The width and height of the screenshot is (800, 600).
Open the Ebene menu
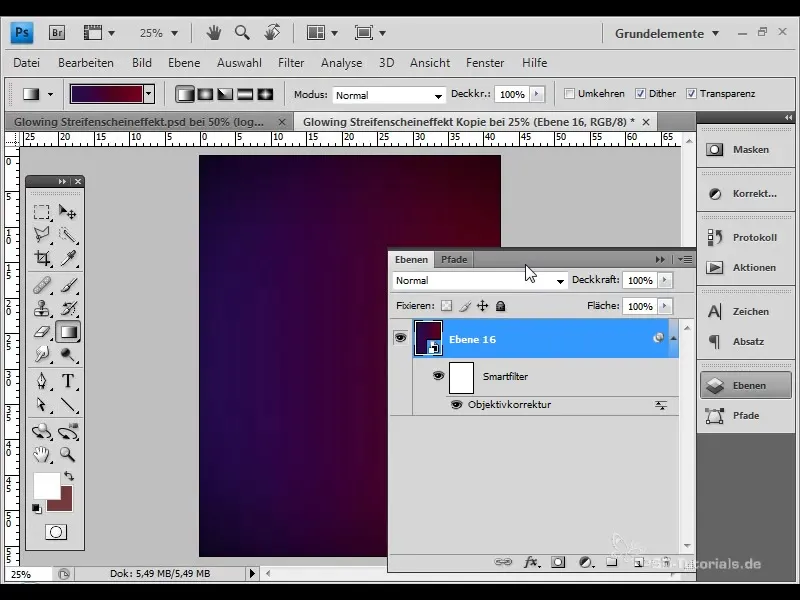(x=184, y=63)
